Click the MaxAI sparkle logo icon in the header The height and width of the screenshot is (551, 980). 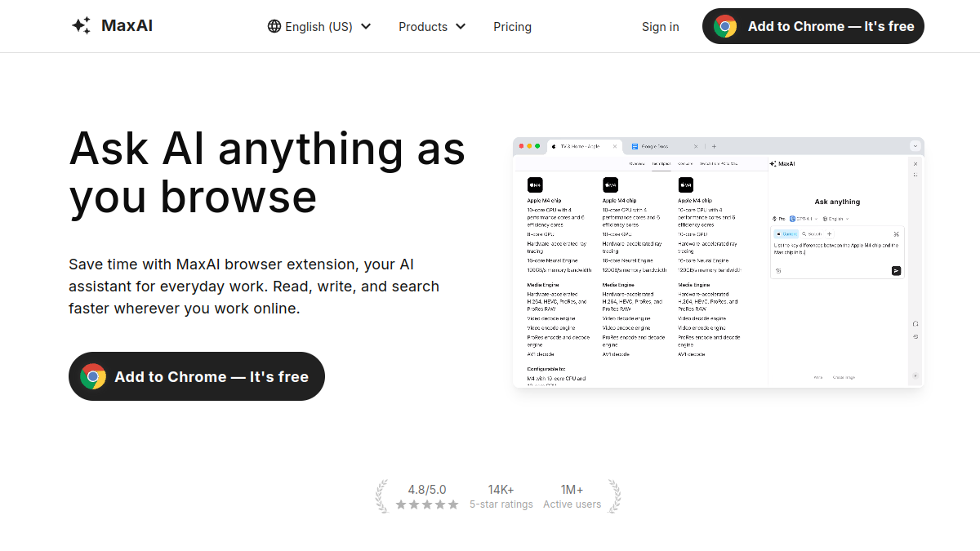[x=81, y=26]
